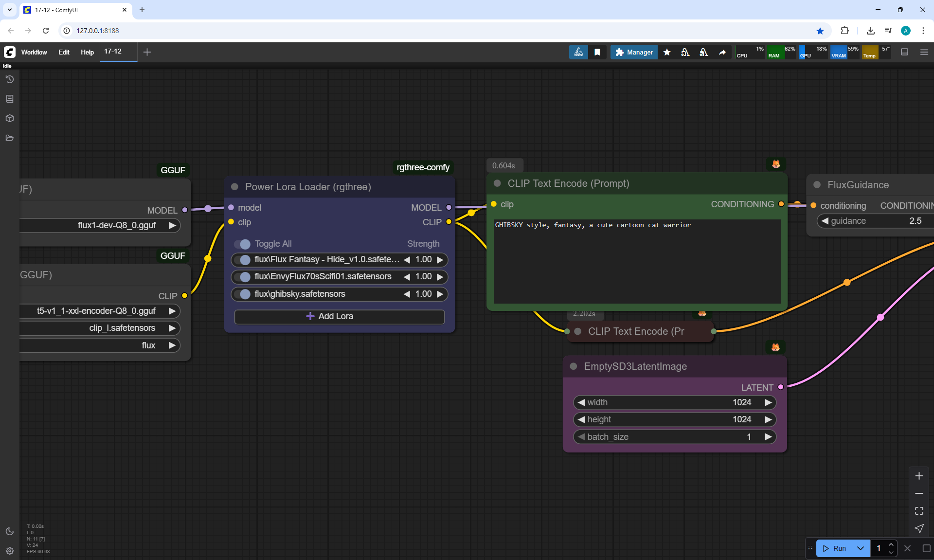This screenshot has height=560, width=934.
Task: Open the Manager button
Action: [634, 52]
